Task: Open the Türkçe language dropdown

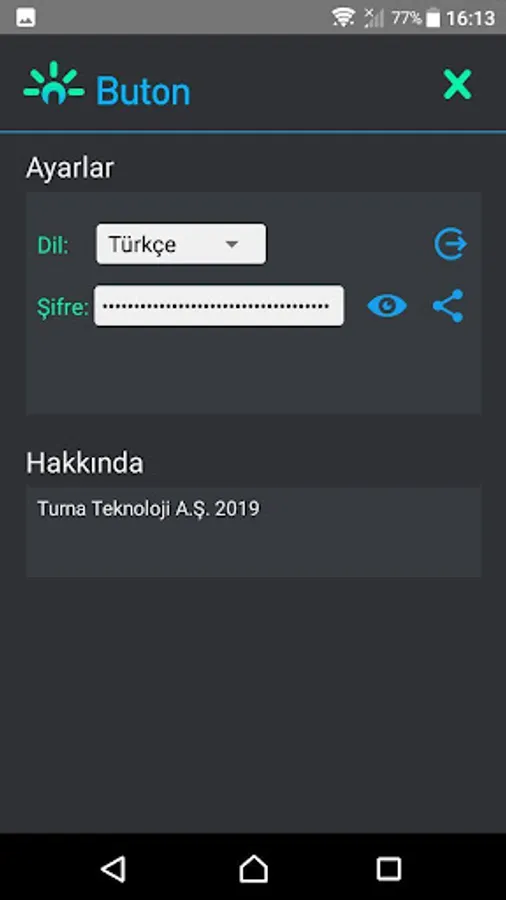Action: pyautogui.click(x=181, y=244)
